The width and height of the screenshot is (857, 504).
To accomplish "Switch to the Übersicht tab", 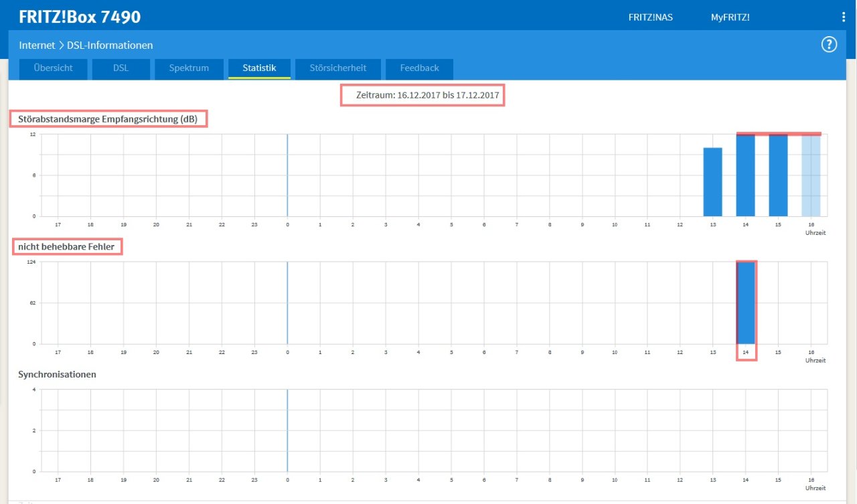I will [x=53, y=68].
